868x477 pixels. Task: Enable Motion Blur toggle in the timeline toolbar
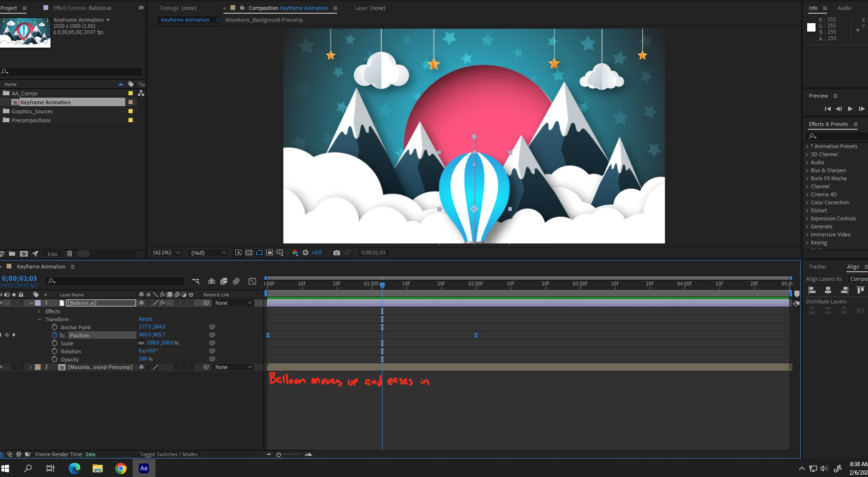236,281
